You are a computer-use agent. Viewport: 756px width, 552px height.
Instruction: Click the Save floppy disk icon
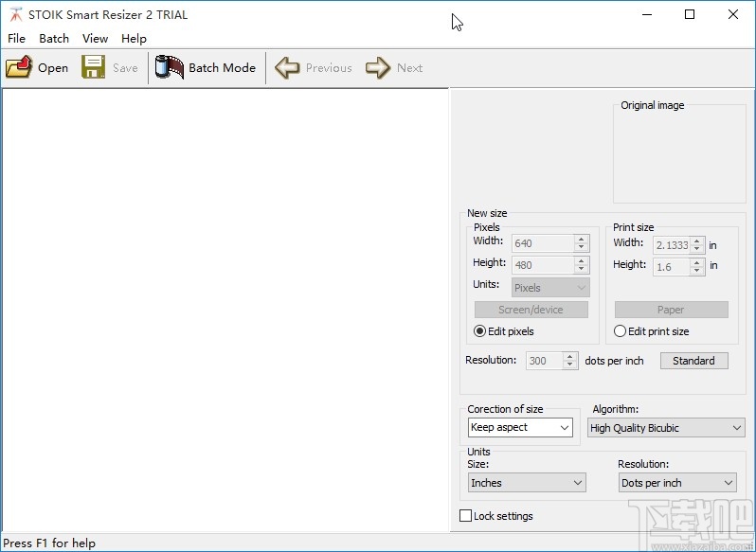click(93, 67)
